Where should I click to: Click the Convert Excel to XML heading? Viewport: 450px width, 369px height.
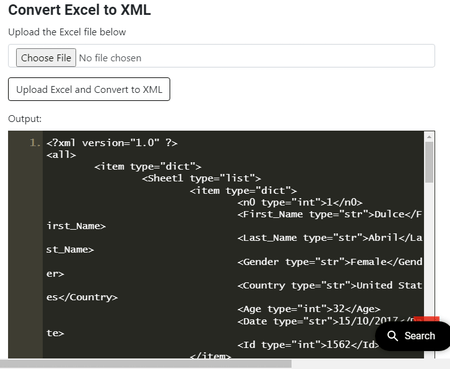click(79, 10)
